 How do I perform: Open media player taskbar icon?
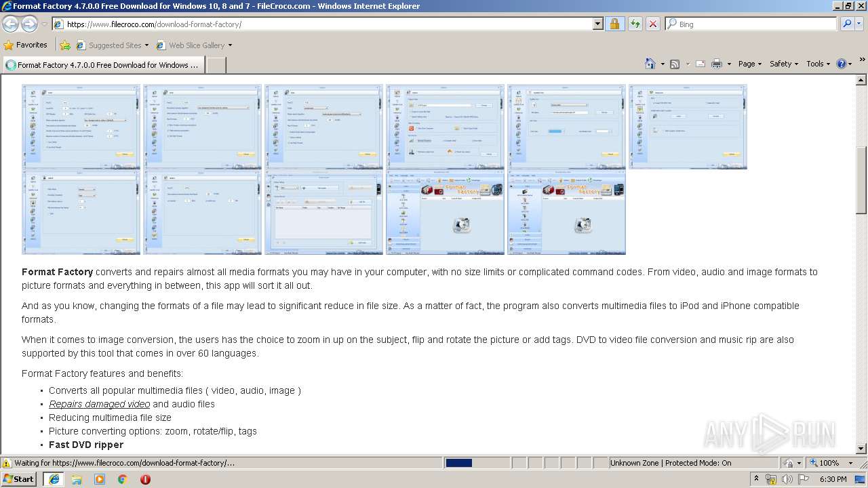(100, 479)
